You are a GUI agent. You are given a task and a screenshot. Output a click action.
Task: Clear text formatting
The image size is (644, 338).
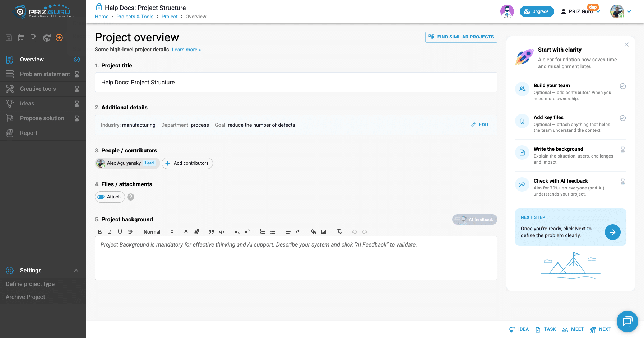pos(339,232)
